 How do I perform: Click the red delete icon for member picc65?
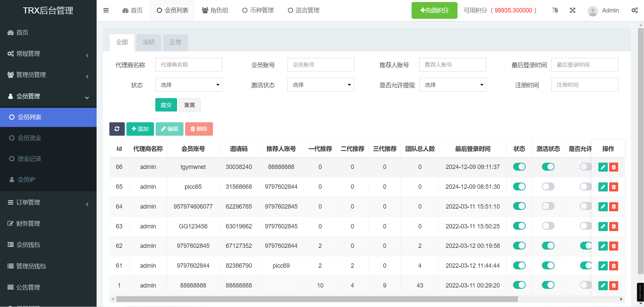pyautogui.click(x=613, y=187)
